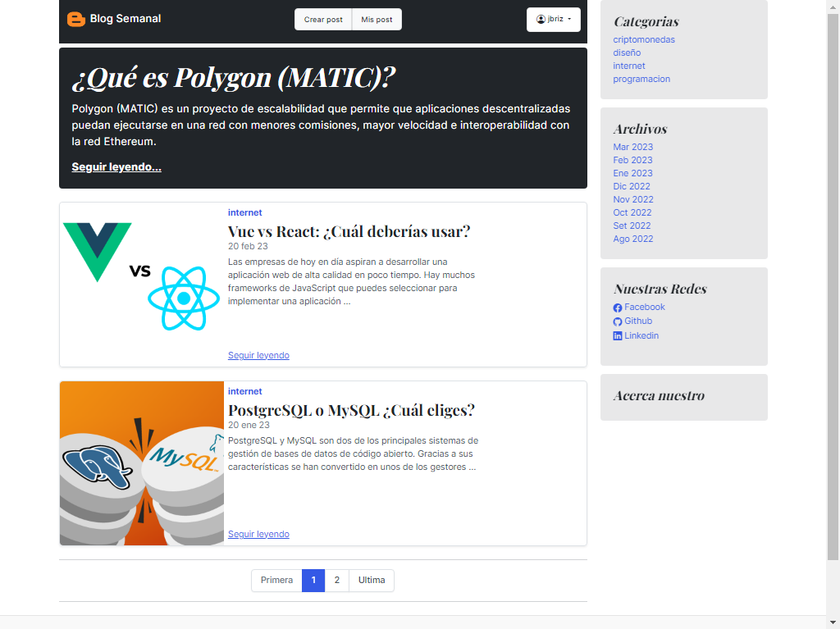Go to page 2 of the pagination

pos(336,580)
